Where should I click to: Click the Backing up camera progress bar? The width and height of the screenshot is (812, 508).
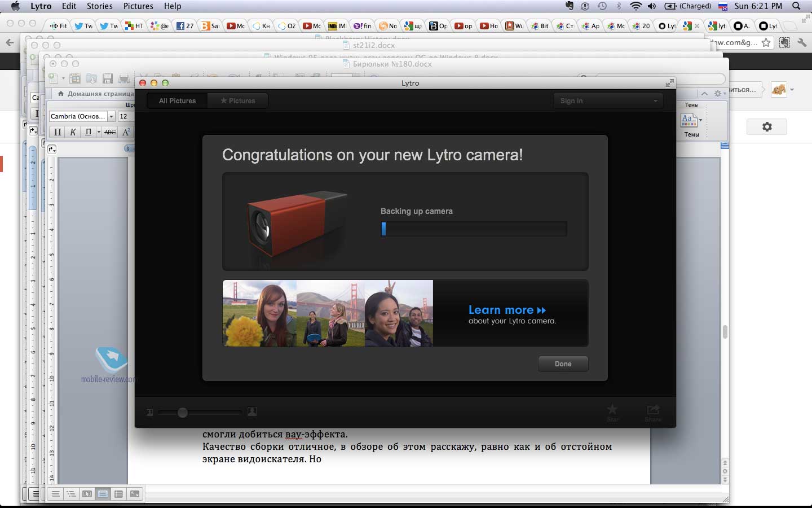coord(474,229)
